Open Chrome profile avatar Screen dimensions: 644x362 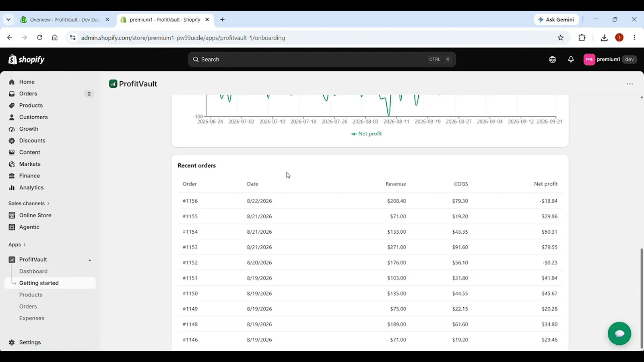click(x=619, y=37)
